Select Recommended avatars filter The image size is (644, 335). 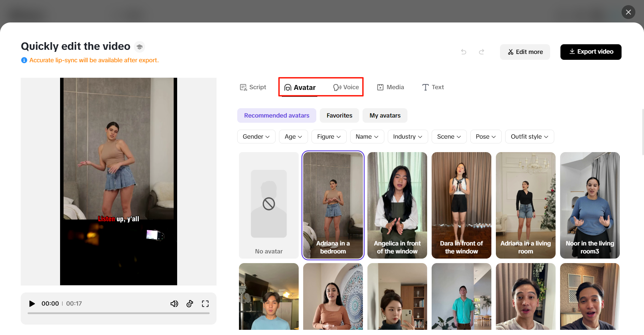(277, 115)
